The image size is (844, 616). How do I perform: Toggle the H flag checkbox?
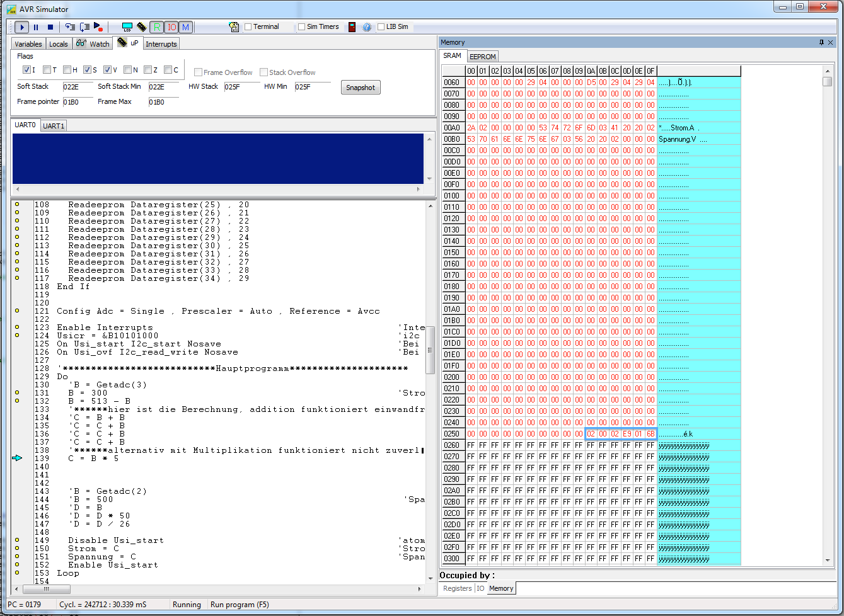[x=67, y=70]
